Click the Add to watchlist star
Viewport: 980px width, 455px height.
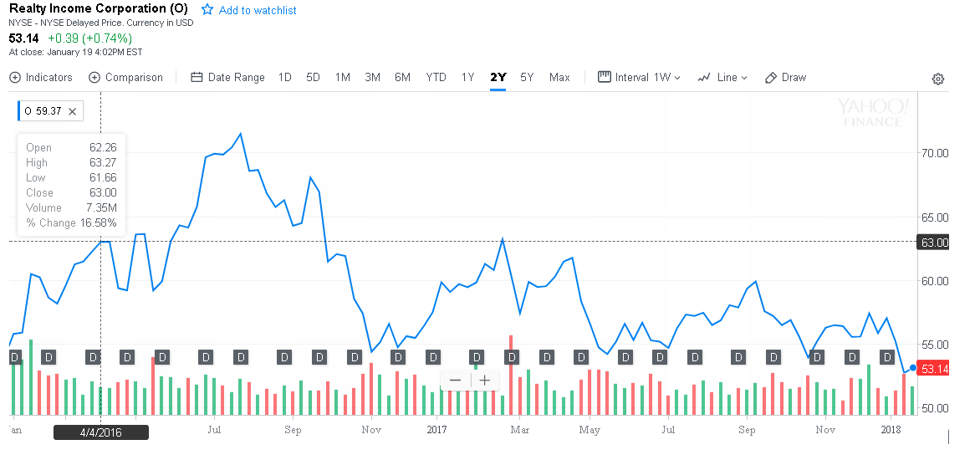coord(207,10)
